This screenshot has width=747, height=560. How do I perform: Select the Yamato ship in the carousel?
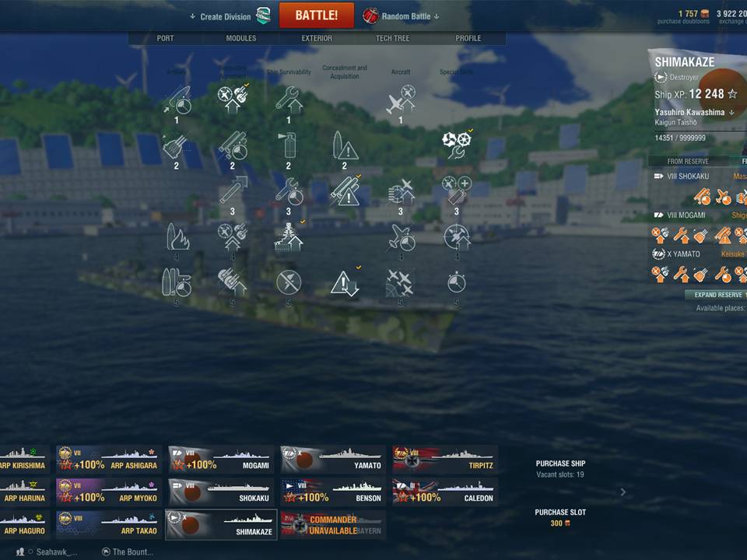click(x=332, y=459)
